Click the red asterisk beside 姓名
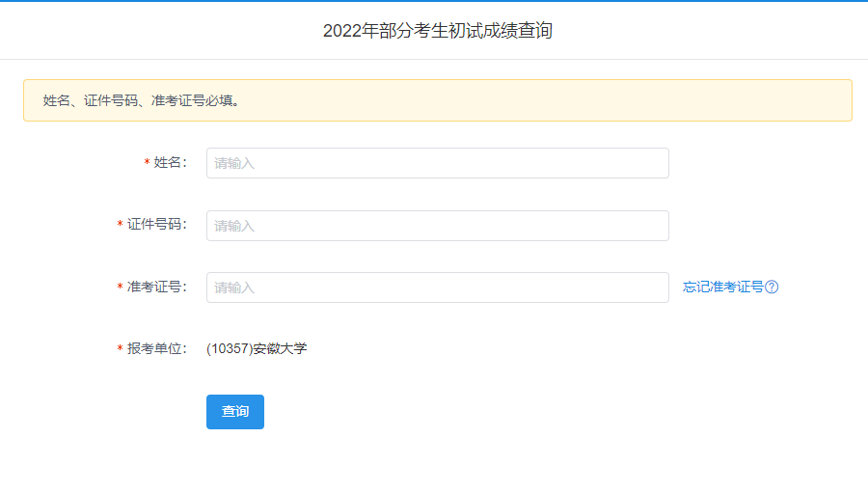This screenshot has width=868, height=493. pyautogui.click(x=147, y=163)
